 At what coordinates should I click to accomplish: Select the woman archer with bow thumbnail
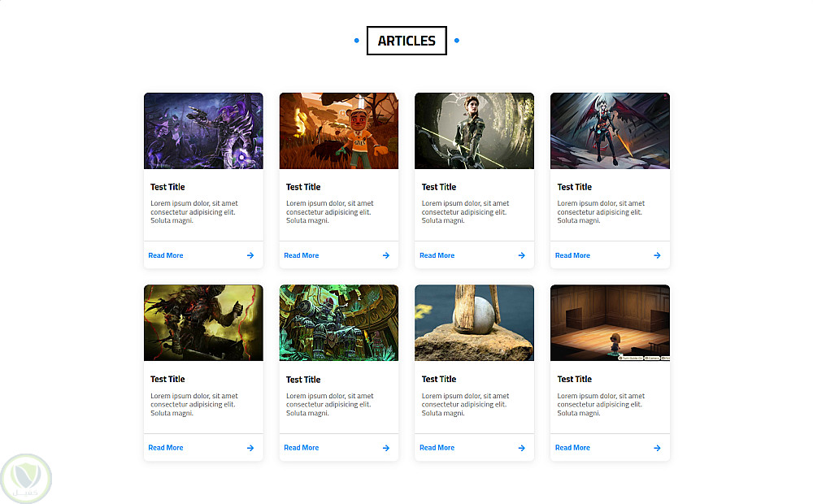[475, 131]
